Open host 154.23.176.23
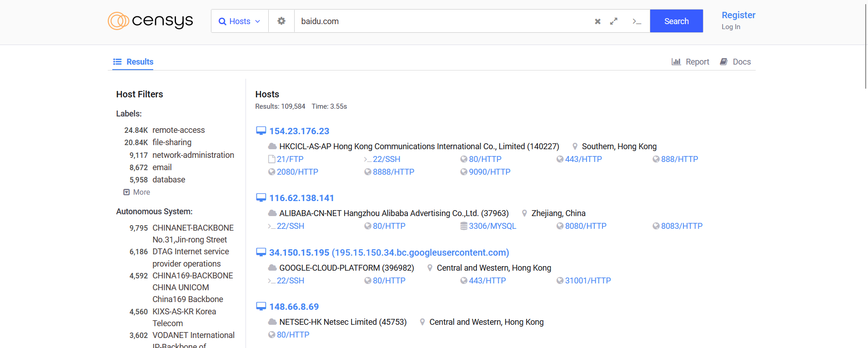 (x=299, y=131)
